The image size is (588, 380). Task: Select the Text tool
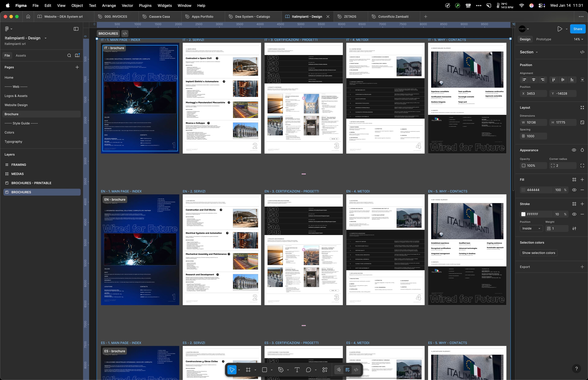click(297, 370)
